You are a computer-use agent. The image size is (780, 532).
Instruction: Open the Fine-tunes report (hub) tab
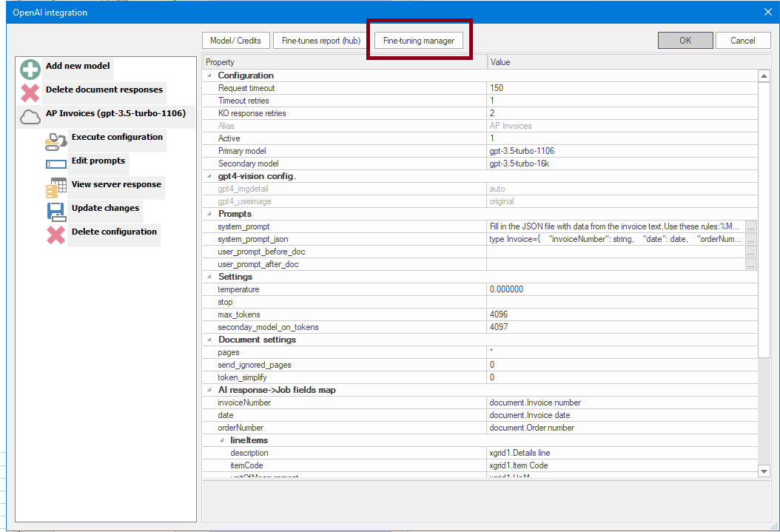321,41
